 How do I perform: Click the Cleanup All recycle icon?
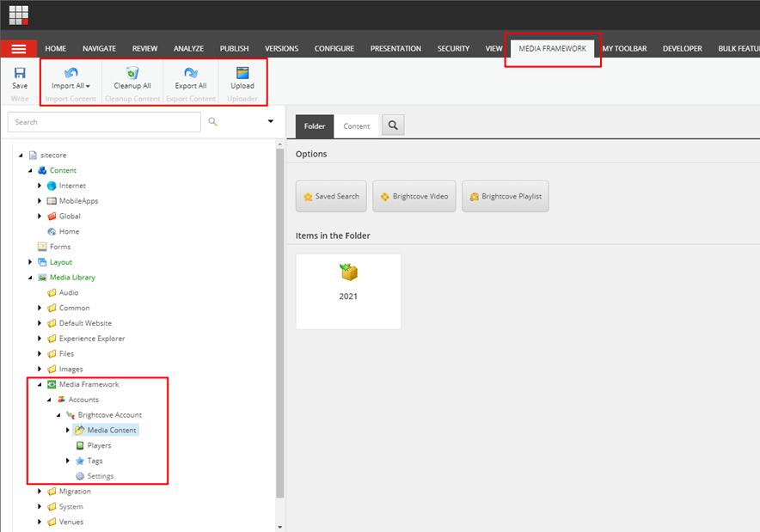point(132,73)
